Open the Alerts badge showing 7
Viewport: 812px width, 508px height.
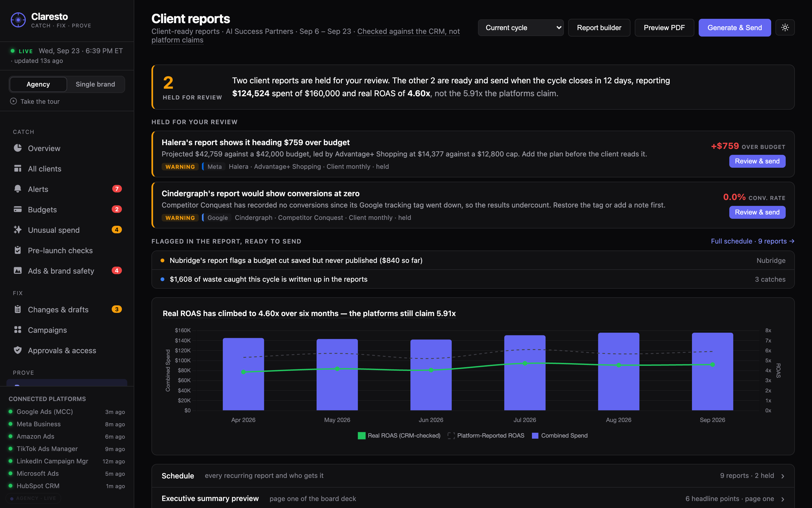(x=117, y=189)
